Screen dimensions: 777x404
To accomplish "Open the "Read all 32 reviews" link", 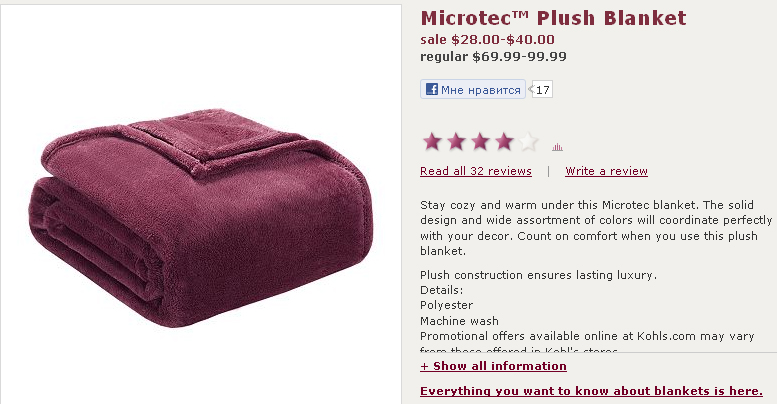I will coord(476,171).
